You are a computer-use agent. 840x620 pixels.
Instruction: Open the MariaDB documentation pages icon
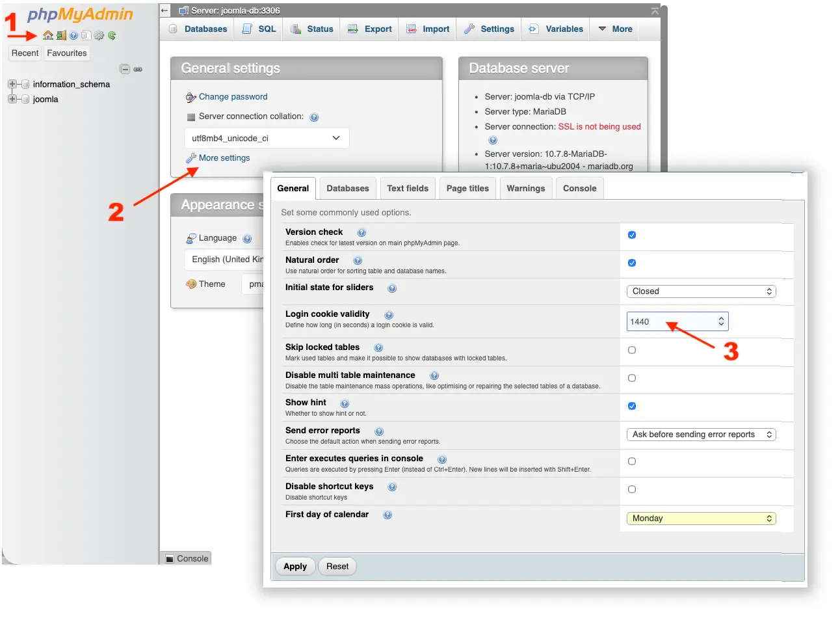(86, 36)
